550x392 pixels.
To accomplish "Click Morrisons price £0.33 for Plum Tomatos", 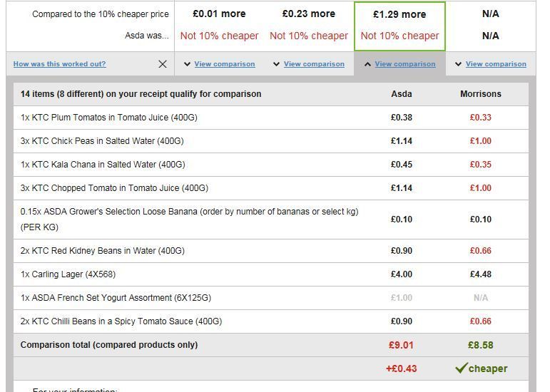I will [481, 118].
